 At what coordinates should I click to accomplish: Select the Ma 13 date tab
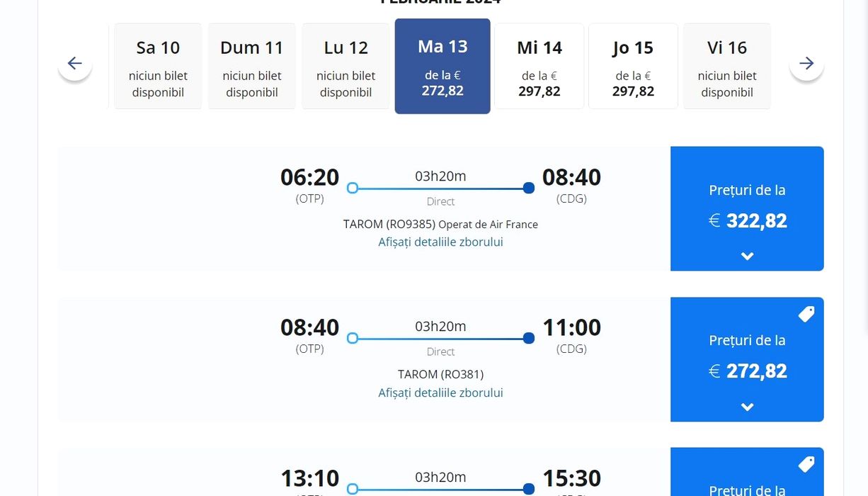click(442, 67)
